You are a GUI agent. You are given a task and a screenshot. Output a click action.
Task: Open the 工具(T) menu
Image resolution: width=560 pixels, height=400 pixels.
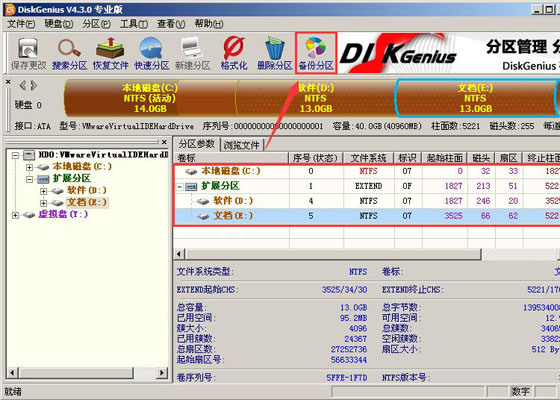134,24
